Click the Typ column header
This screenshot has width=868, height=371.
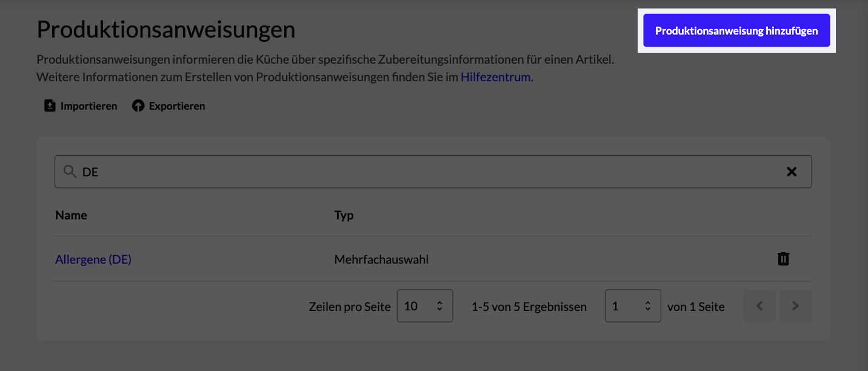click(344, 215)
